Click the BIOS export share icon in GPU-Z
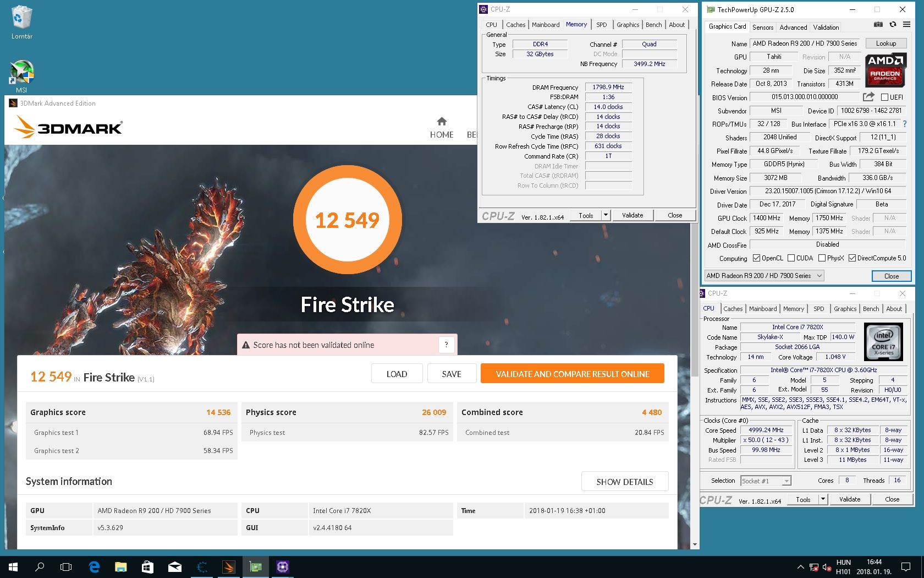The image size is (924, 578). (x=868, y=97)
